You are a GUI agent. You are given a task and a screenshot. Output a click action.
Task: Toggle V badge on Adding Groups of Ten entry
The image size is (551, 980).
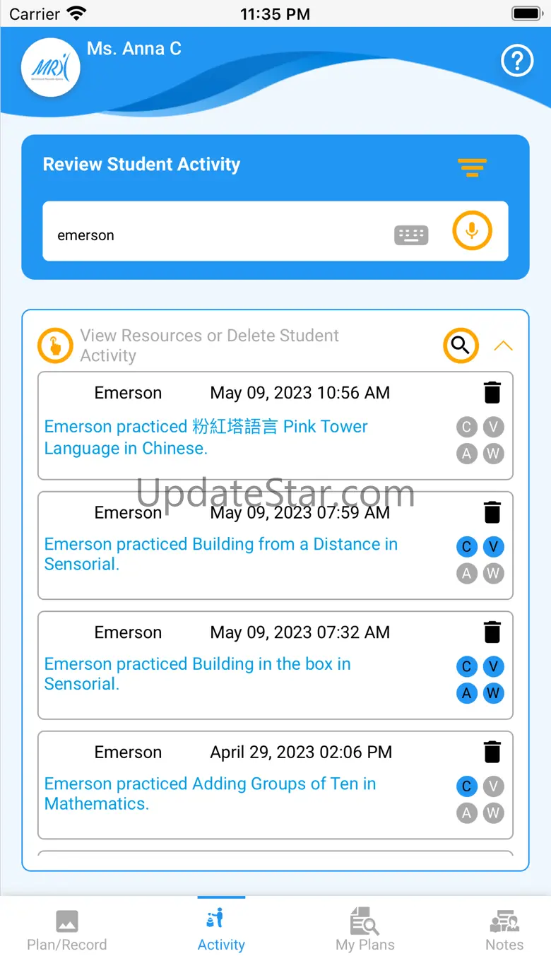tap(493, 786)
